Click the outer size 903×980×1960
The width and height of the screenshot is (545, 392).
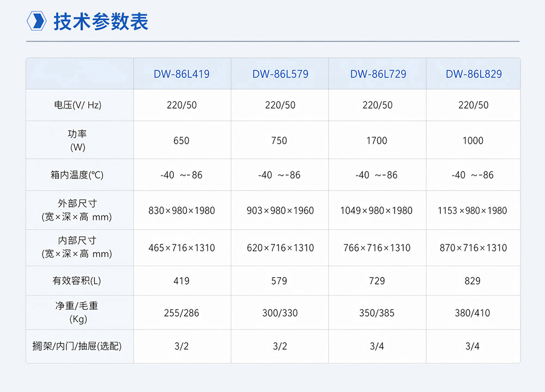[x=280, y=210]
